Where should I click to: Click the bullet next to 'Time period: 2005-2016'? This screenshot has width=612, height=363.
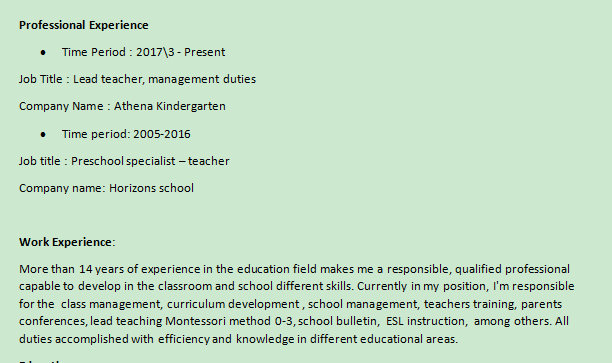click(43, 134)
